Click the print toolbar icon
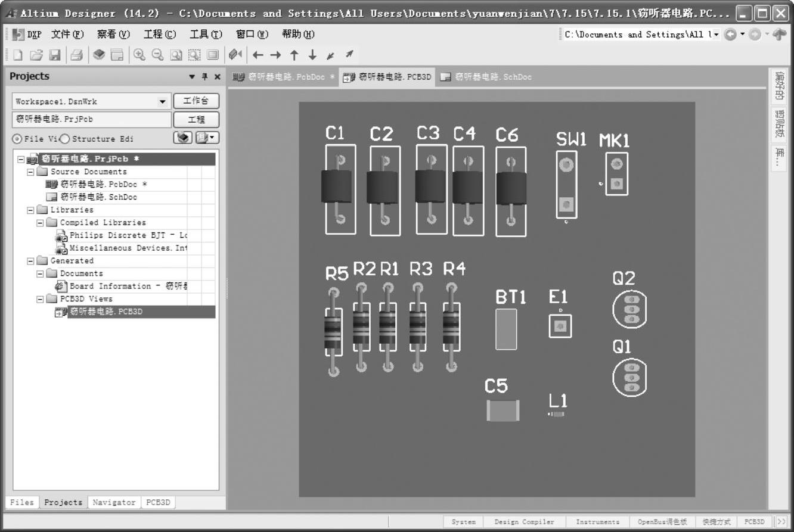 point(76,55)
